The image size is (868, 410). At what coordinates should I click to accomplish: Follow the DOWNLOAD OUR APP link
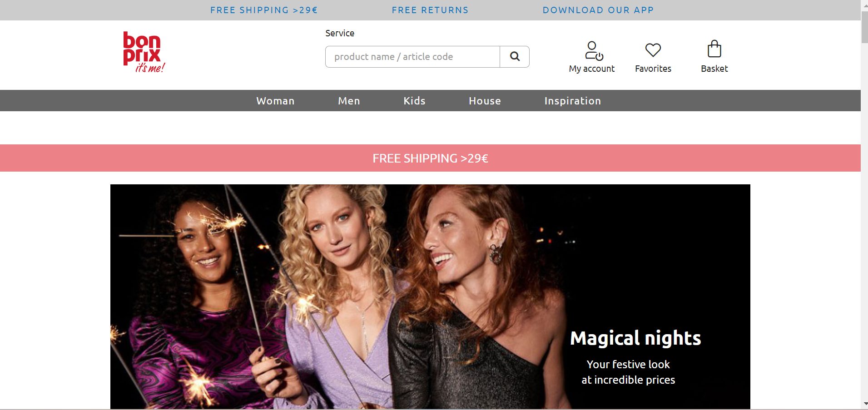[x=598, y=10]
